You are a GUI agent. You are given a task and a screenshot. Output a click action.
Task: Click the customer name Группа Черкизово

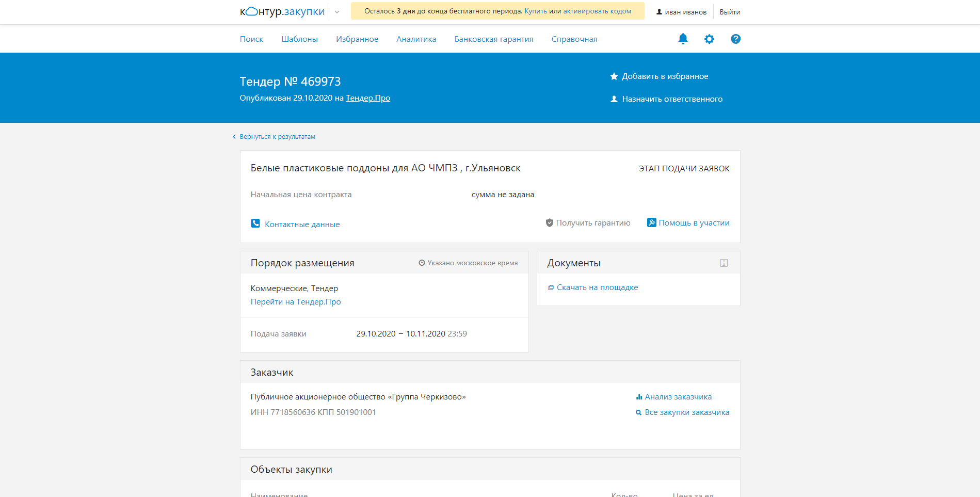point(358,397)
